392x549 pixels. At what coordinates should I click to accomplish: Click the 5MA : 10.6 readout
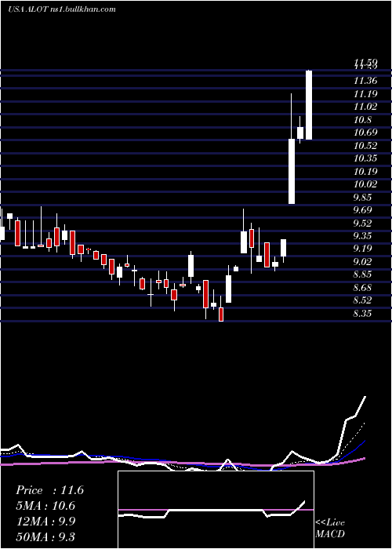45,506
